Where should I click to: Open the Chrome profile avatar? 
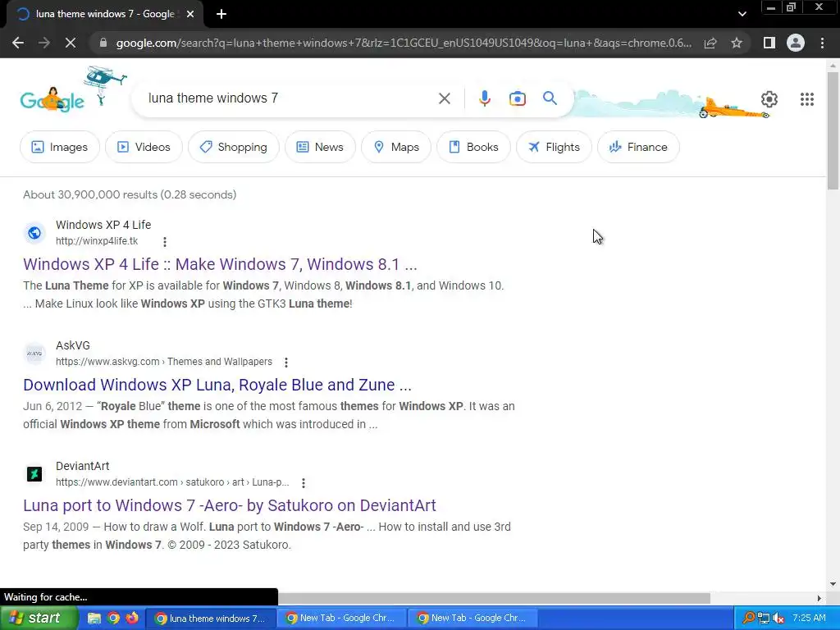(x=796, y=43)
